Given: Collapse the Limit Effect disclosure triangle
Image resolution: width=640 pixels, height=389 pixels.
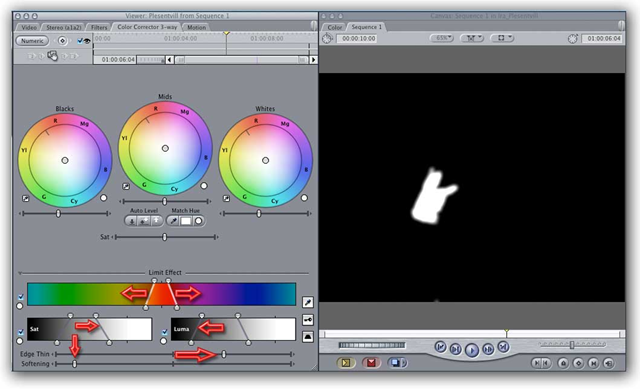Looking at the screenshot, I should pos(20,273).
